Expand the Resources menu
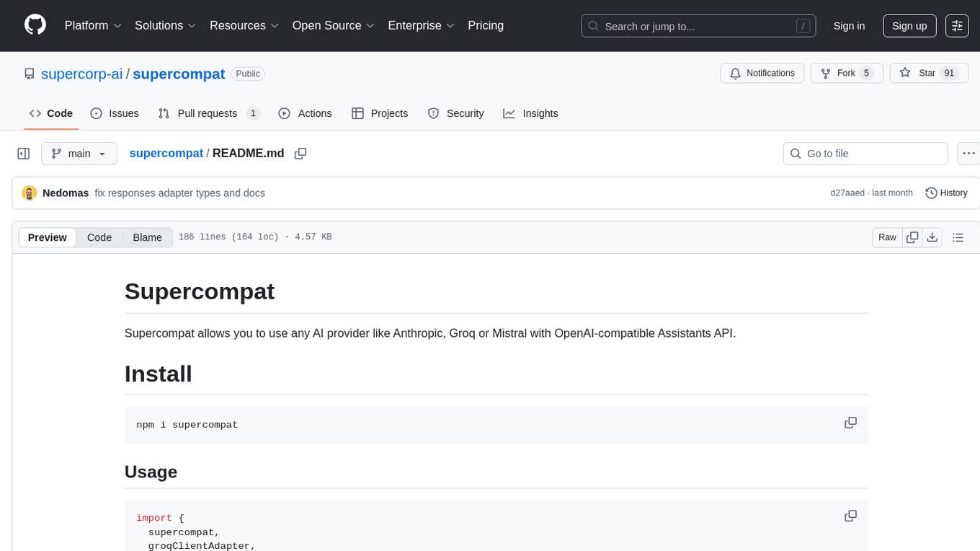 point(244,25)
